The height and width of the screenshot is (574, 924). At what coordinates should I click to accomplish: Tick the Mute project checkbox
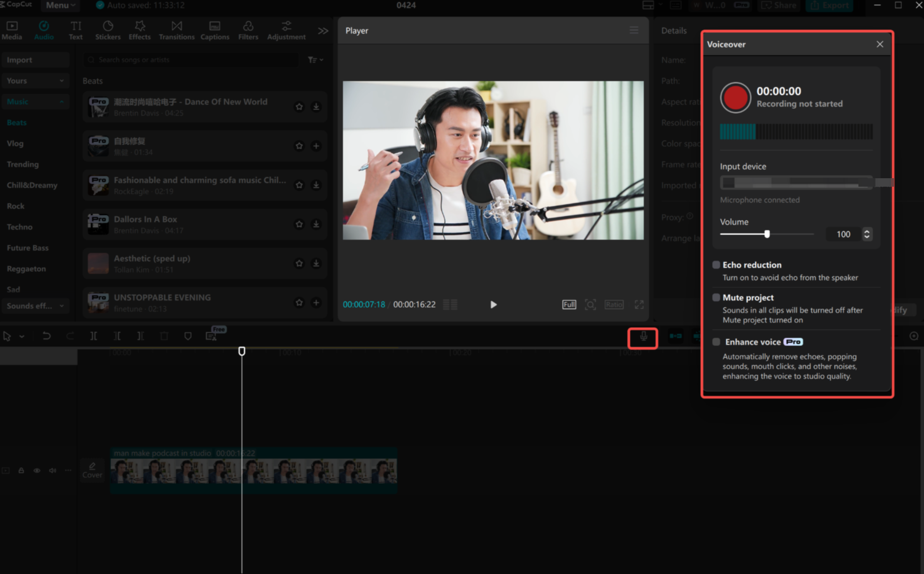tap(716, 297)
